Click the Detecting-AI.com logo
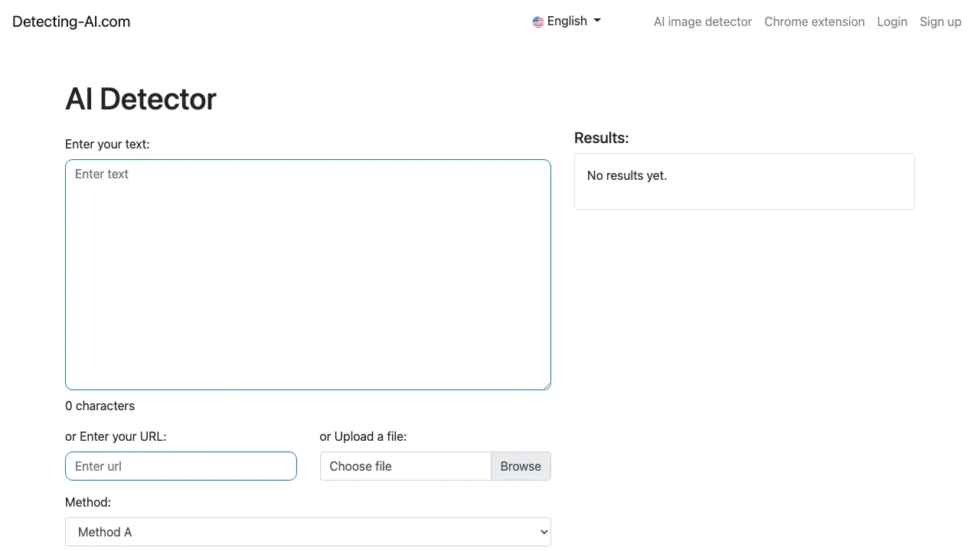This screenshot has width=980, height=551. point(70,21)
